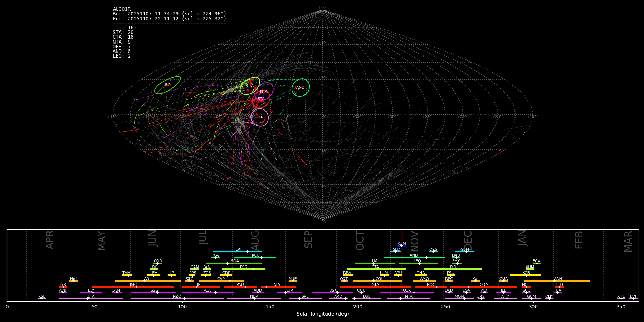This screenshot has width=644, height=322.
Task: Click the 200 tick on the solar longitude axis
Action: [x=358, y=307]
